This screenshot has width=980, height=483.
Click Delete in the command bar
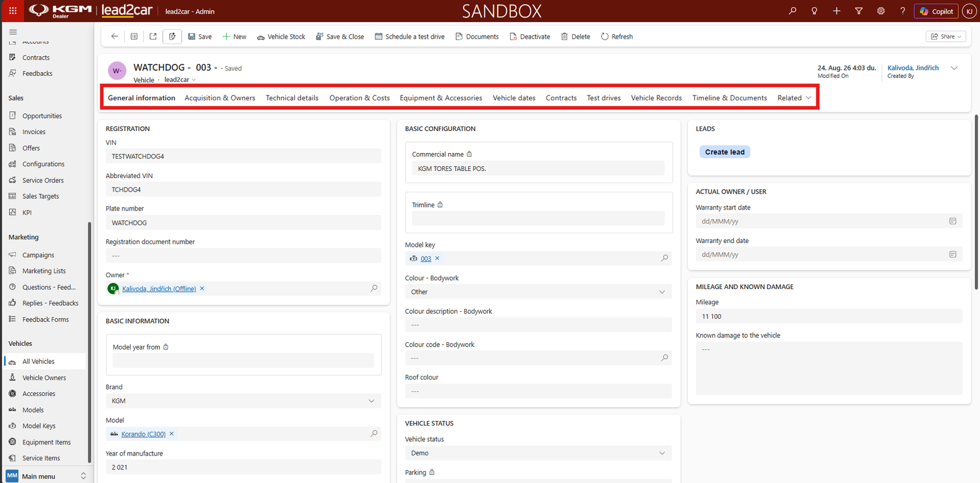click(576, 37)
